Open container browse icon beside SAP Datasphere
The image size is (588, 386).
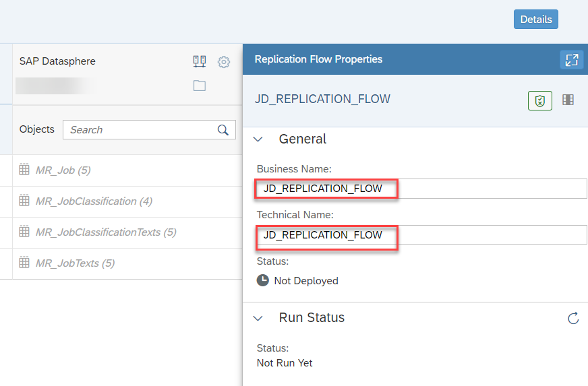coord(200,61)
